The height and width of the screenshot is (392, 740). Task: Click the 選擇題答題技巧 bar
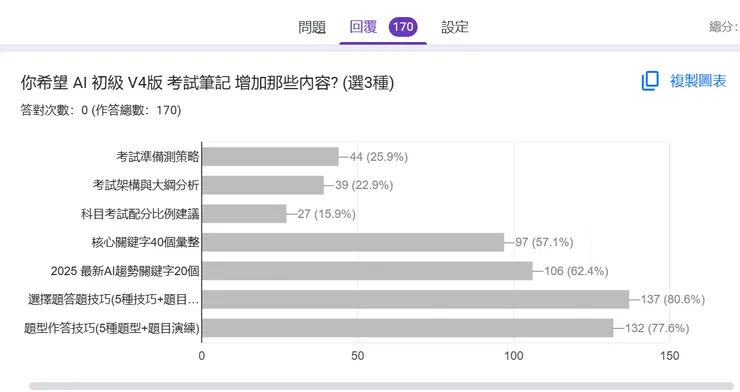tap(415, 299)
